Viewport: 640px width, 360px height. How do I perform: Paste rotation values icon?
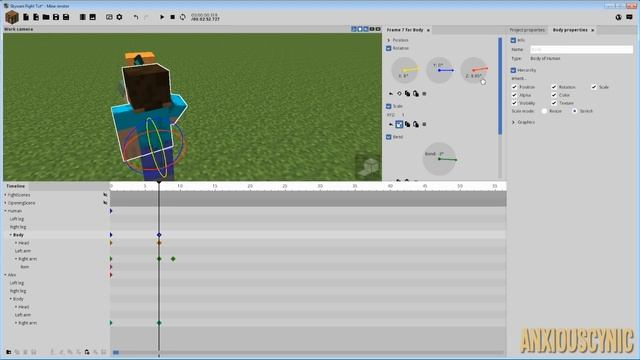tap(416, 94)
